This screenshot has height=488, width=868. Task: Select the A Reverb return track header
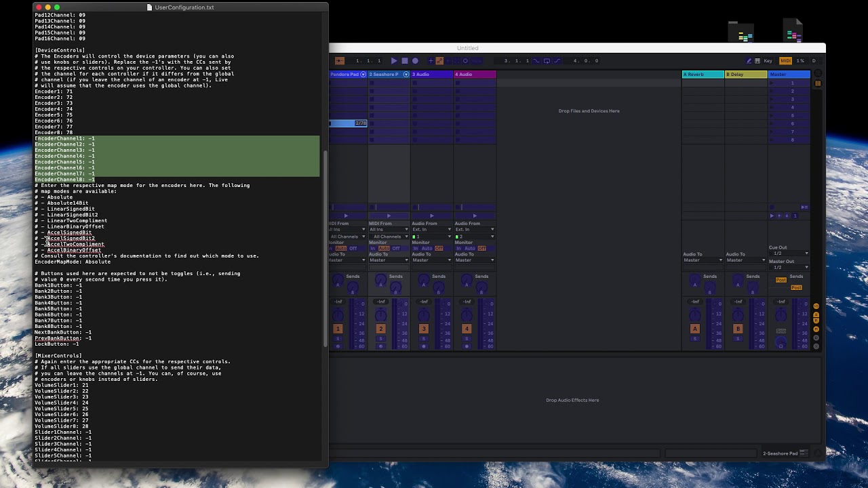coord(703,74)
